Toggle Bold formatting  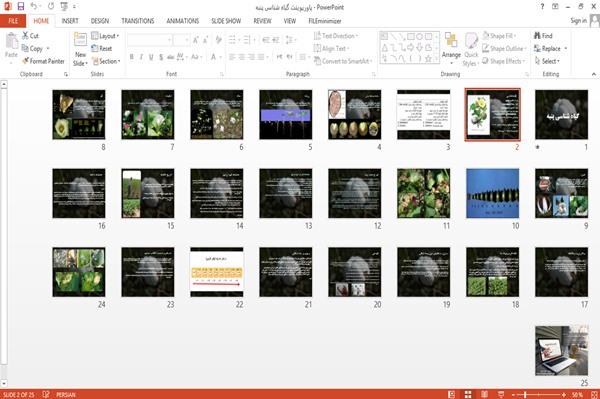132,57
